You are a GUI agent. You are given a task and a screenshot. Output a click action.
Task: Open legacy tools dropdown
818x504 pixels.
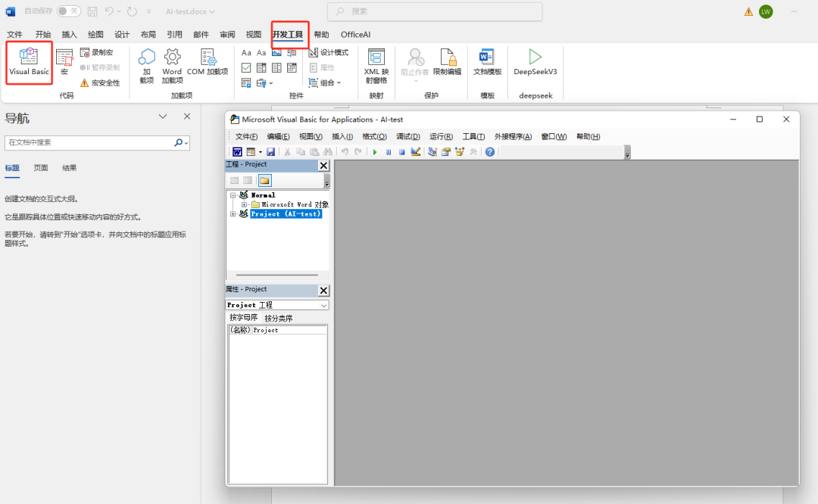pyautogui.click(x=264, y=83)
